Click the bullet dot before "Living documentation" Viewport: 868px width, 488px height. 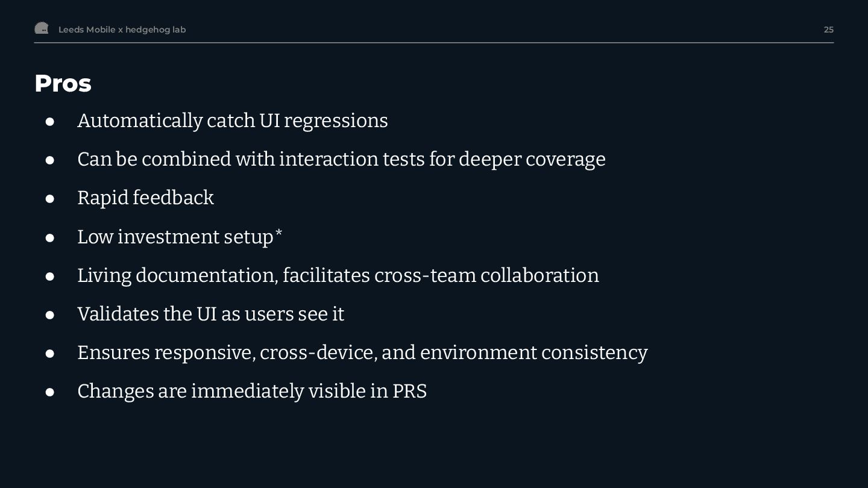tap(50, 277)
